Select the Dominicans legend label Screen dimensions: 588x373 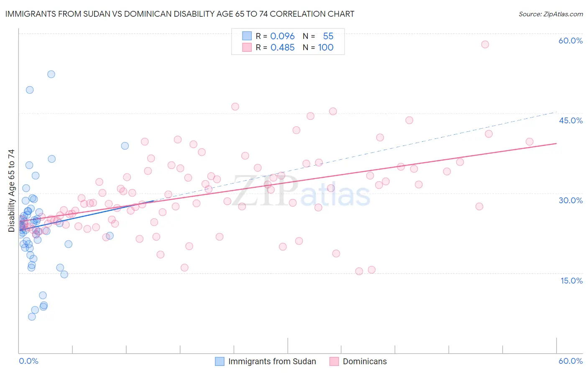coord(365,361)
